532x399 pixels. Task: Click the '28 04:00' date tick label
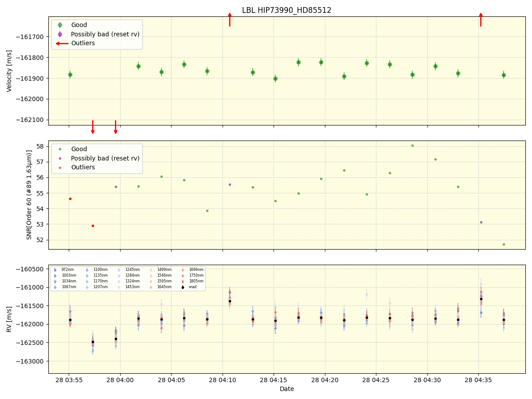(120, 380)
